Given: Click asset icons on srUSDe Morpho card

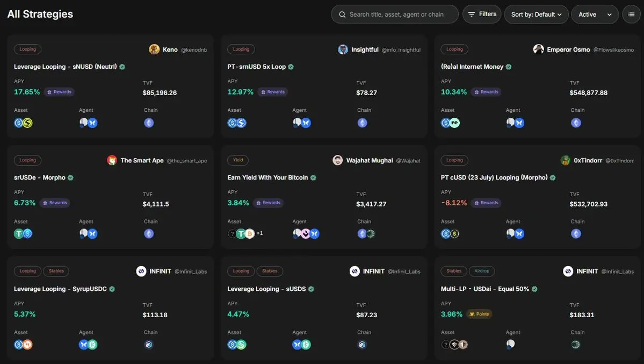Looking at the screenshot, I should 23,234.
